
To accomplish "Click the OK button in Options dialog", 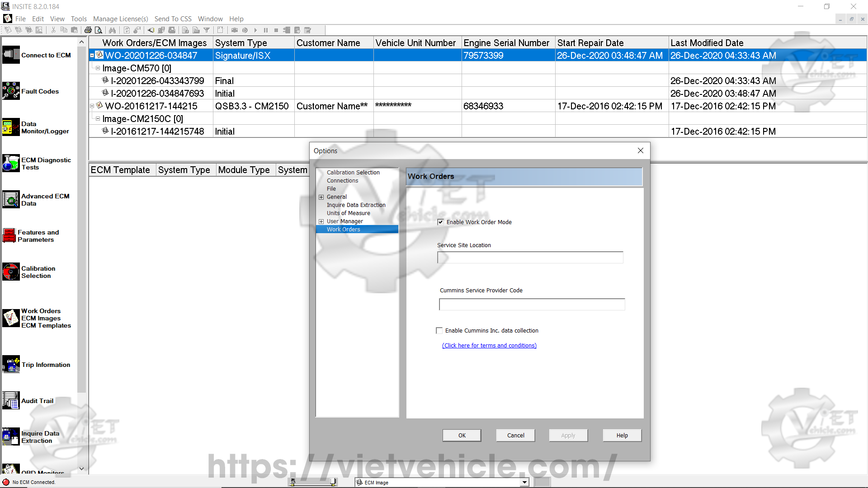I will (462, 435).
